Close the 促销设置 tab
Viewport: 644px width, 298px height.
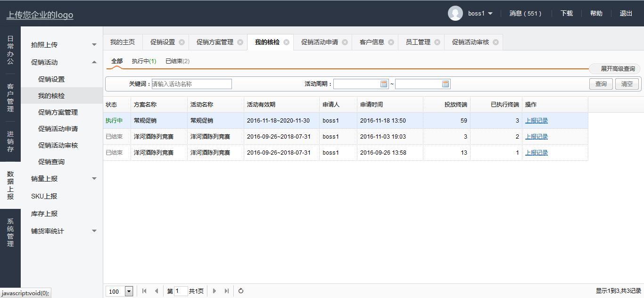pos(182,42)
